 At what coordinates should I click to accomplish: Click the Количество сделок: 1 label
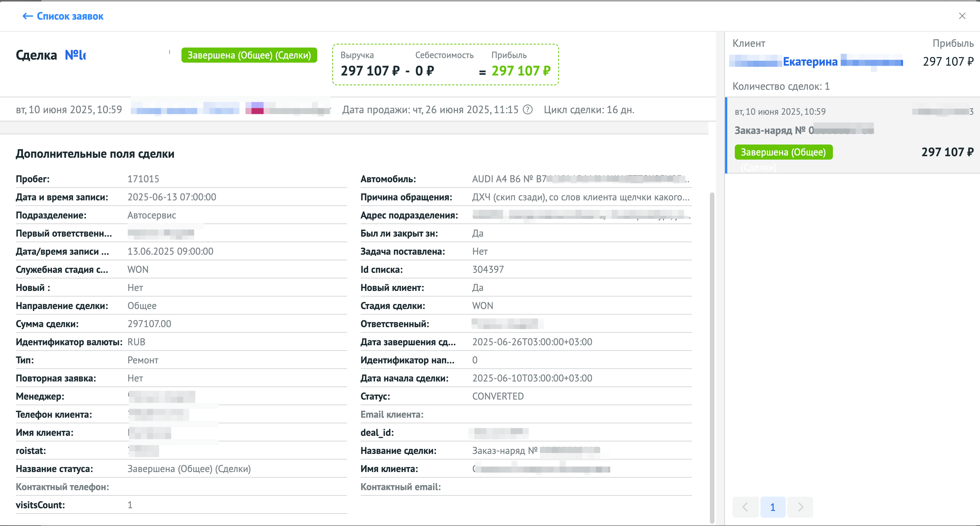(781, 86)
